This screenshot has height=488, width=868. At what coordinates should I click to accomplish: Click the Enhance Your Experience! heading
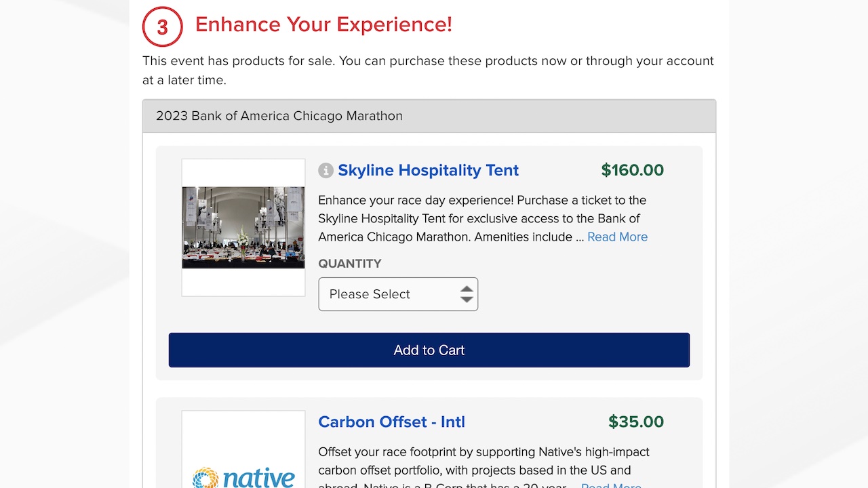pyautogui.click(x=323, y=24)
